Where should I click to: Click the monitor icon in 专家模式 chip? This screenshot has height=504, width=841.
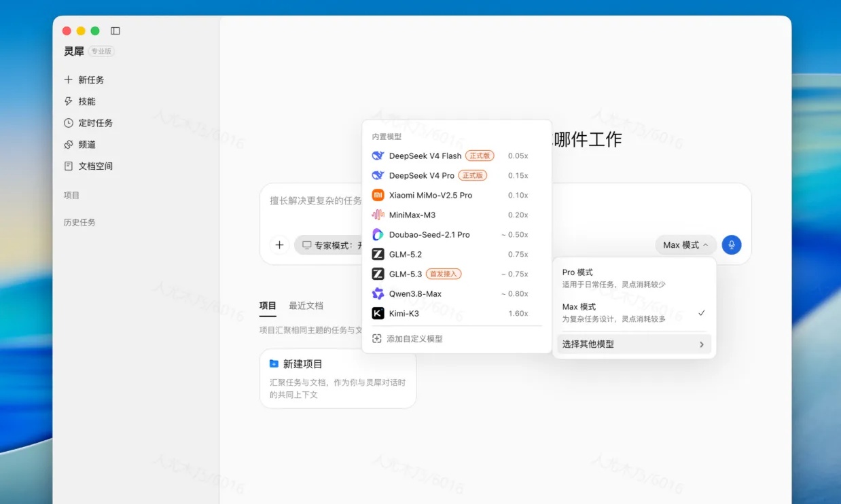[x=307, y=245]
